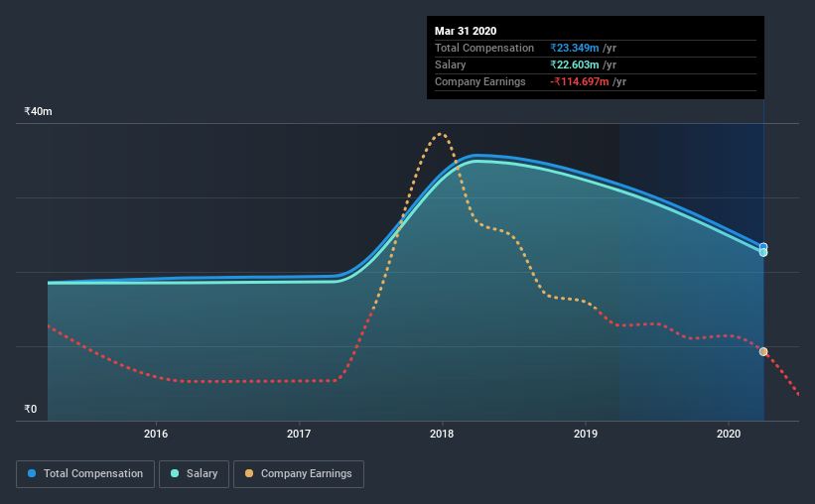The image size is (815, 504).
Task: Click the 2020 x-axis label
Action: [729, 434]
